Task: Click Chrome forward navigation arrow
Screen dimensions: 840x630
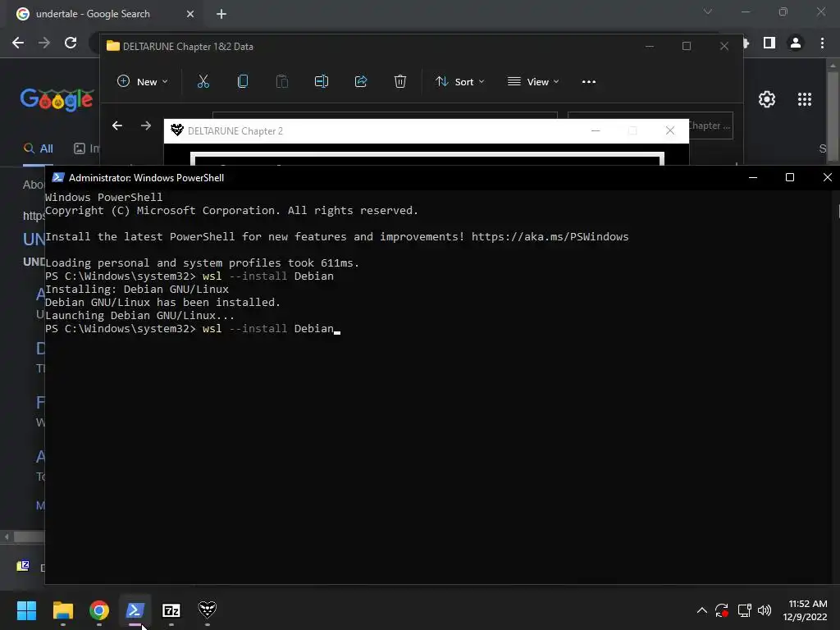Action: click(44, 43)
